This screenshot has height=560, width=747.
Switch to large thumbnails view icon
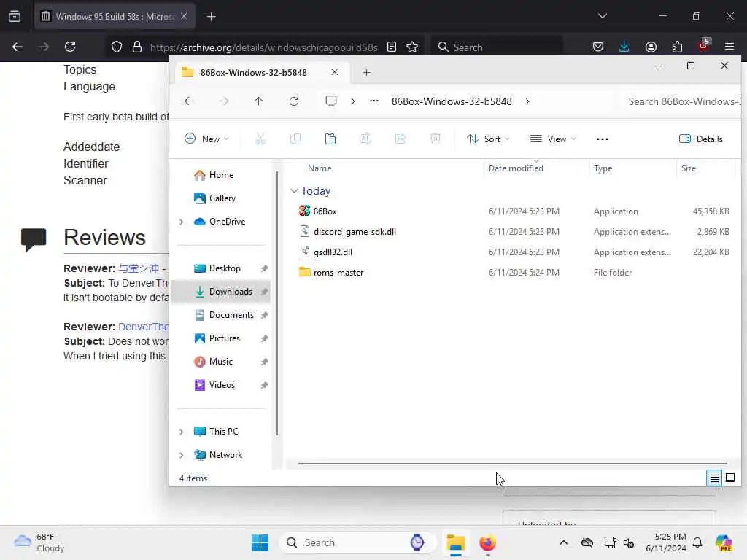(730, 478)
